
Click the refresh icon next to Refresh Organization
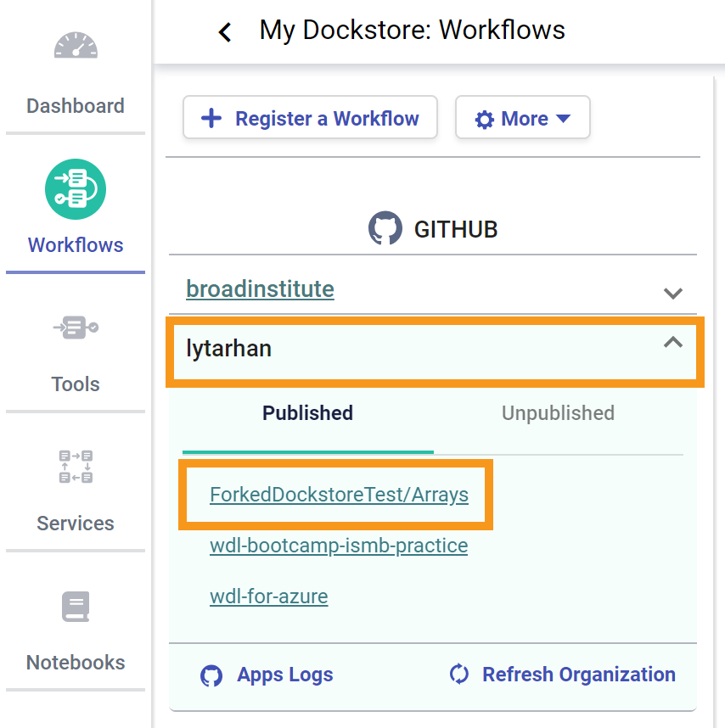(x=459, y=675)
